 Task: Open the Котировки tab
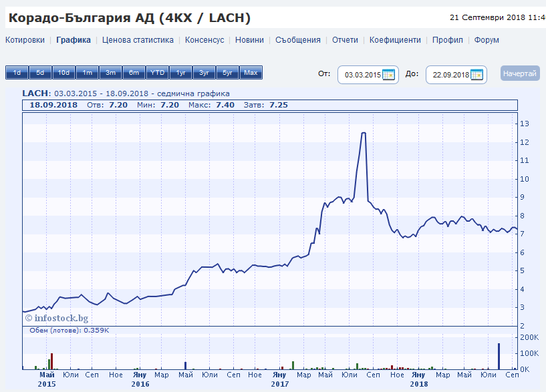point(25,40)
